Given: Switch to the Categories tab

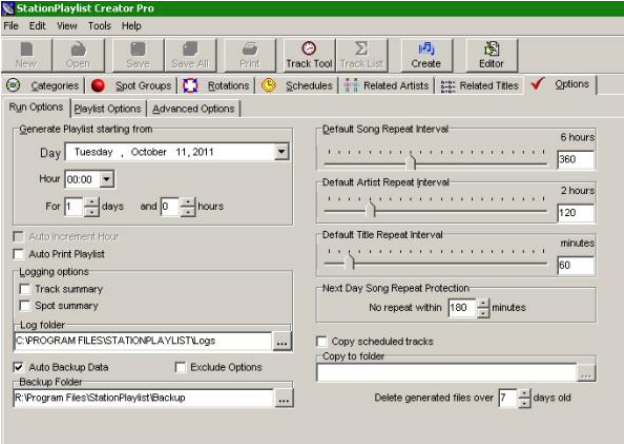Looking at the screenshot, I should (43, 86).
